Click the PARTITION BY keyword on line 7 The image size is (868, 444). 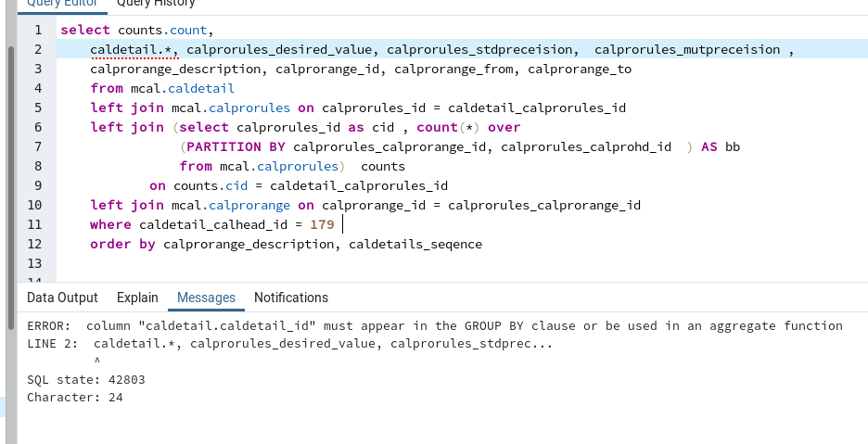click(236, 146)
